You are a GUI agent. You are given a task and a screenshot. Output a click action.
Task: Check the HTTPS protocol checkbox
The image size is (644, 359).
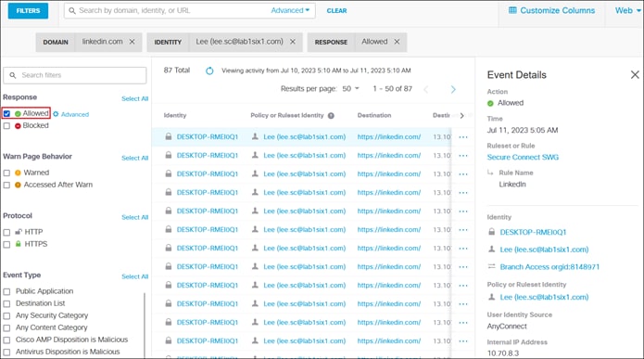click(x=6, y=244)
